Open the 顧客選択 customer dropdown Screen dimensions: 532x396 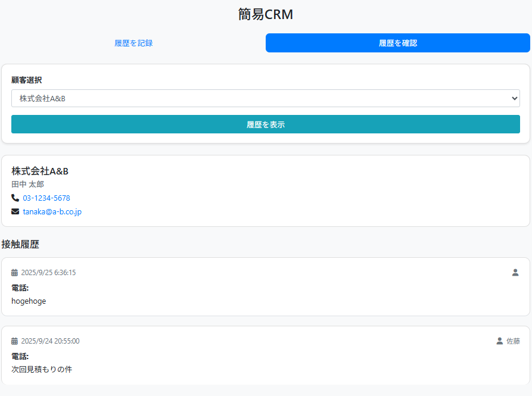tap(265, 98)
